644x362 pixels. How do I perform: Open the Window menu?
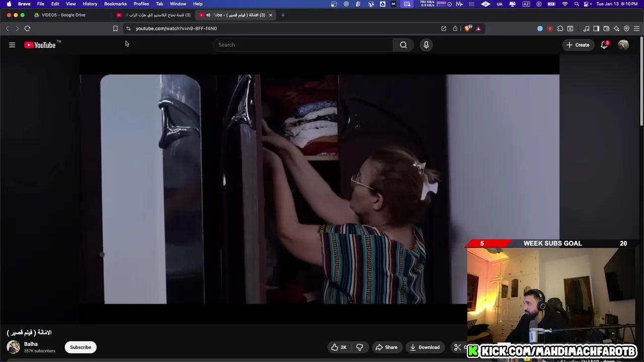(x=178, y=4)
